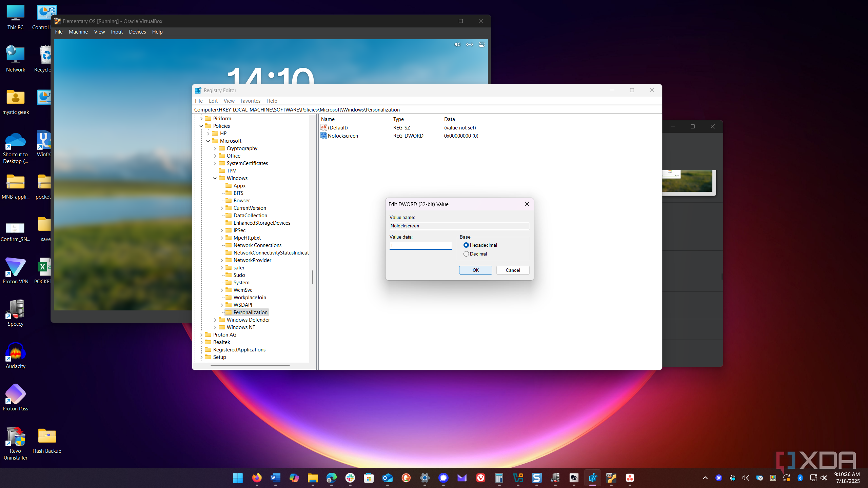Viewport: 868px width, 488px height.
Task: Select the Nolockscreen DWORD value icon
Action: (324, 136)
